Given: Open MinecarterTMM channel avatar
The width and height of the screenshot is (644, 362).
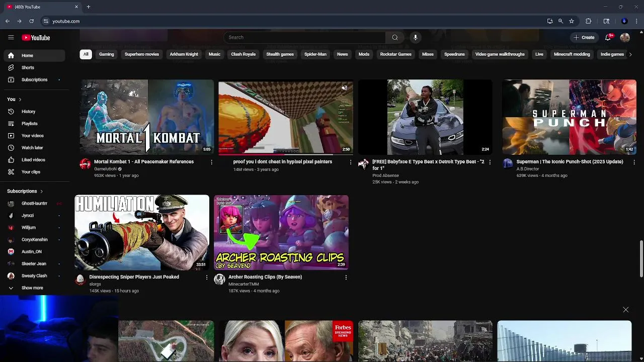Looking at the screenshot, I should point(219,279).
